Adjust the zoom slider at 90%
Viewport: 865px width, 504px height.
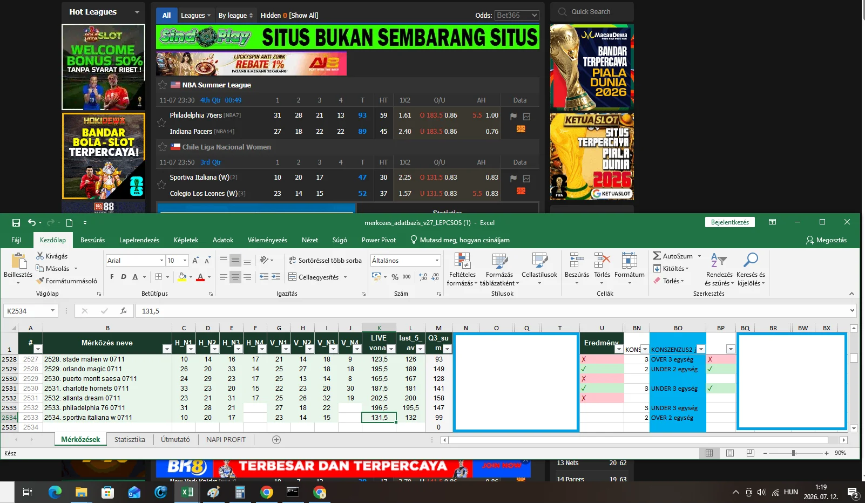(793, 453)
